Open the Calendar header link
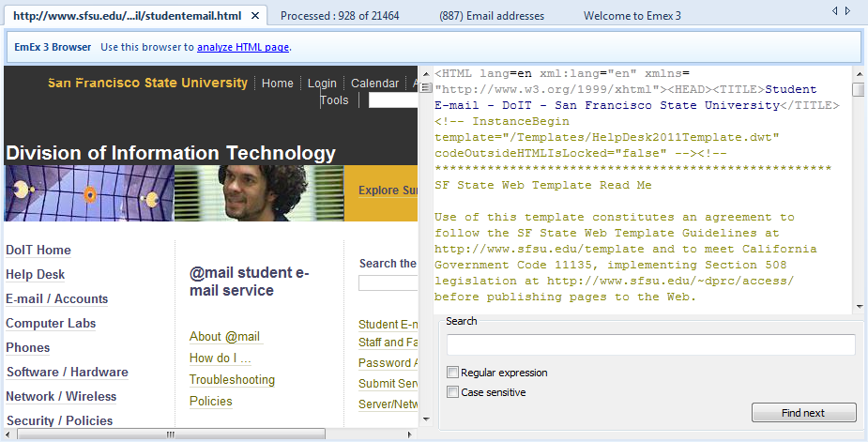The image size is (868, 442). [374, 84]
